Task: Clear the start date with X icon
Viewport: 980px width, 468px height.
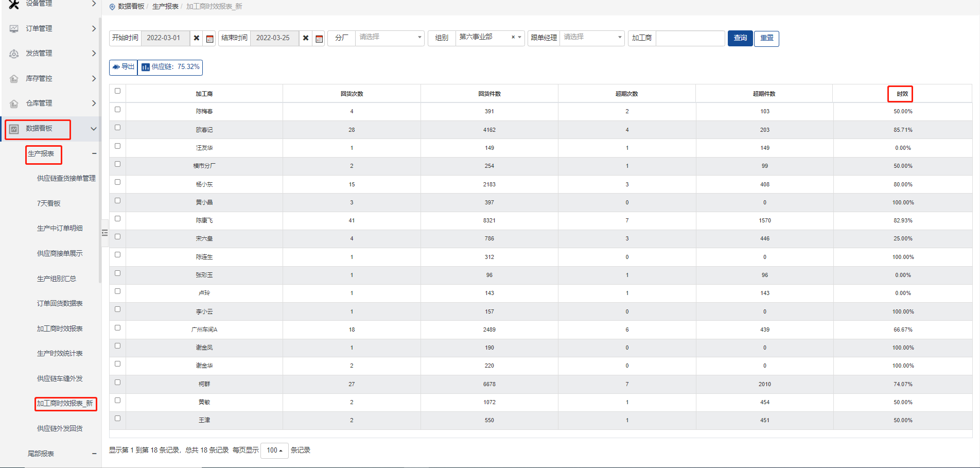Action: (197, 38)
